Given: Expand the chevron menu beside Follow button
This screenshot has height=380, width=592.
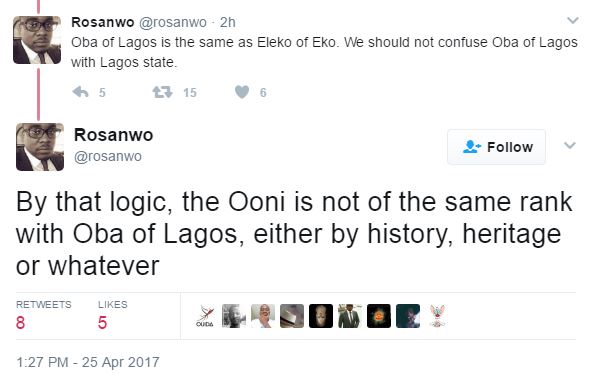Looking at the screenshot, I should 570,145.
